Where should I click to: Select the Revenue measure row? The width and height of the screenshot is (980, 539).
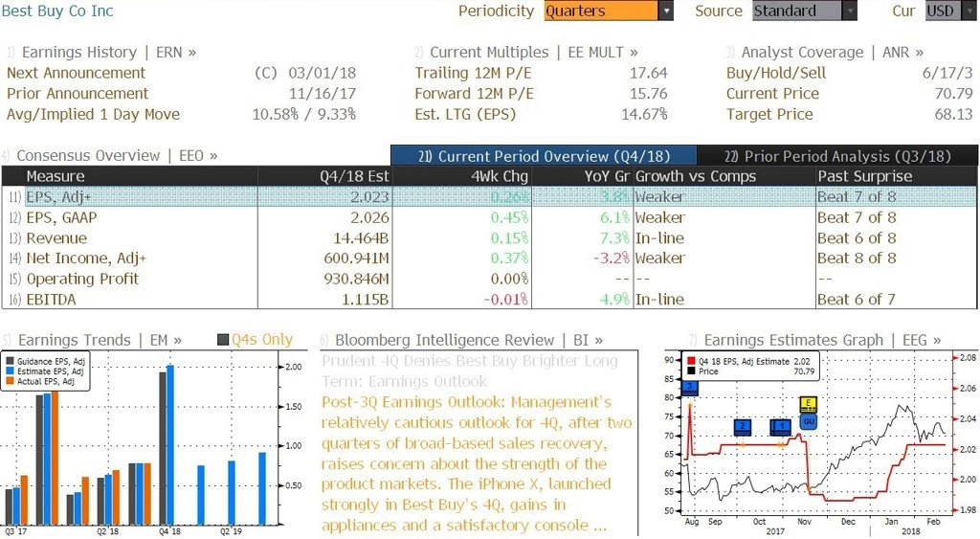[489, 238]
